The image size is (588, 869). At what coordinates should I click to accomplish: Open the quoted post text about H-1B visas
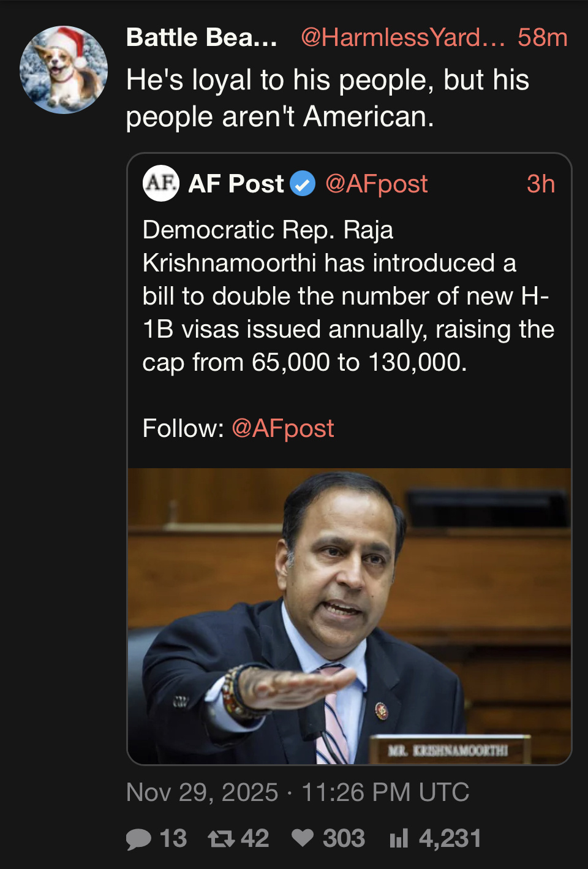(x=348, y=296)
